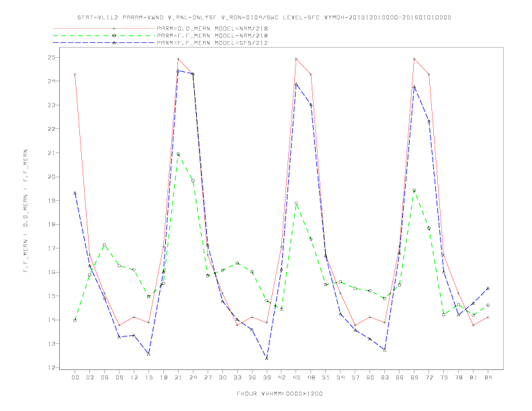The height and width of the screenshot is (411, 532).
Task: Click green circle data point at hour 00
Action: [x=75, y=320]
